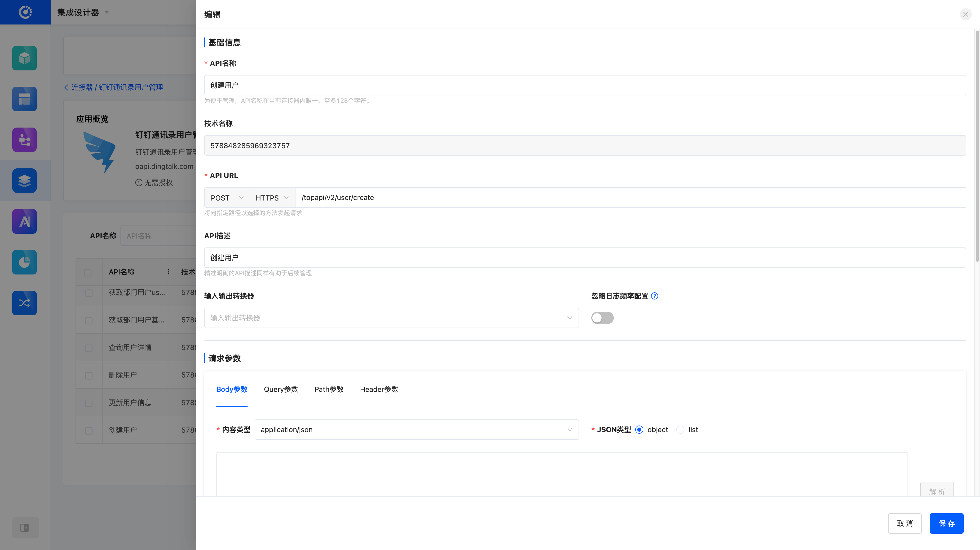Select the object JSON type radio
This screenshot has height=550, width=980.
click(639, 429)
